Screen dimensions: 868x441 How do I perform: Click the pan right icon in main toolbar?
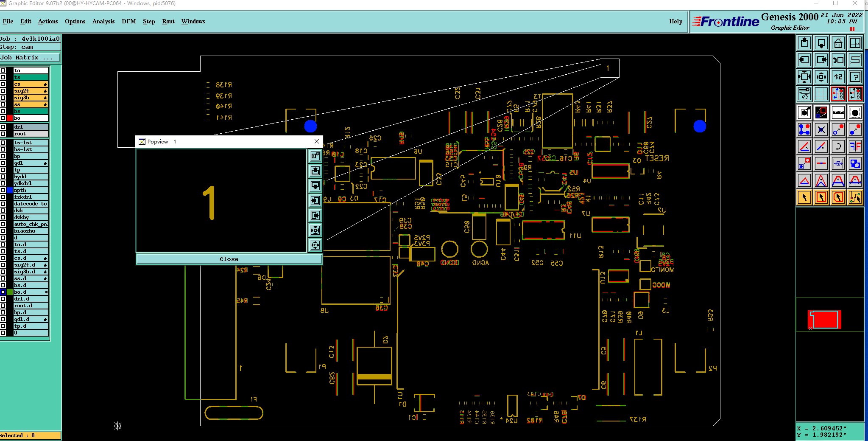coord(821,60)
